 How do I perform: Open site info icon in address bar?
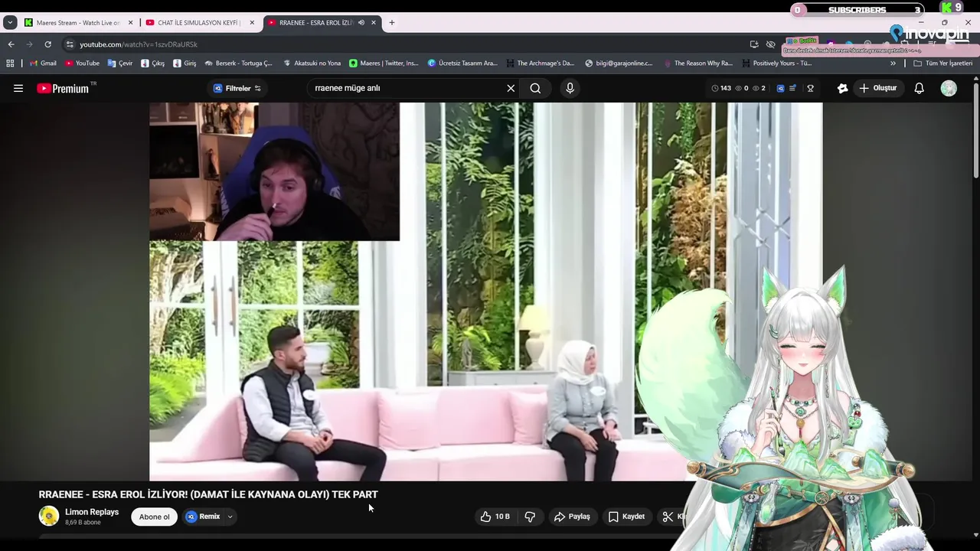tap(70, 44)
